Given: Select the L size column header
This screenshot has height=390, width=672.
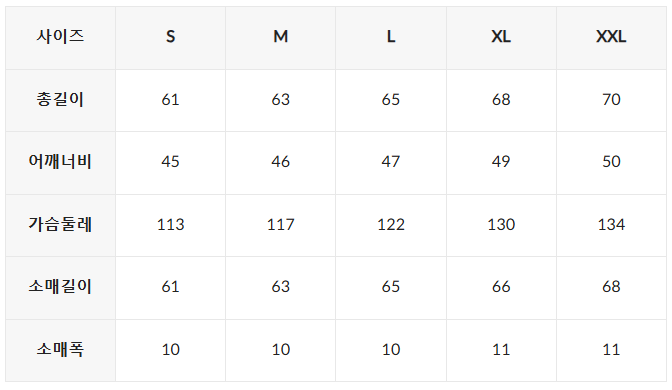Looking at the screenshot, I should pyautogui.click(x=391, y=38).
